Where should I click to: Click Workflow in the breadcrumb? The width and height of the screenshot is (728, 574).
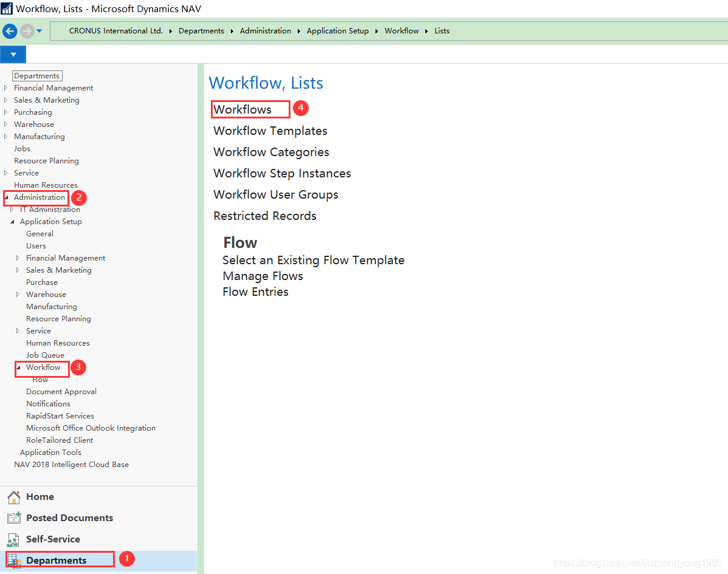pyautogui.click(x=402, y=30)
